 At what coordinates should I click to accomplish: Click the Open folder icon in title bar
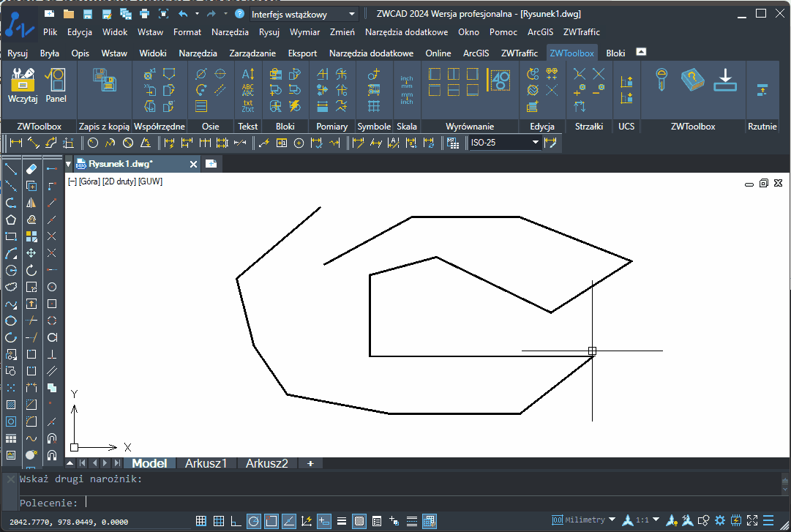(69, 14)
